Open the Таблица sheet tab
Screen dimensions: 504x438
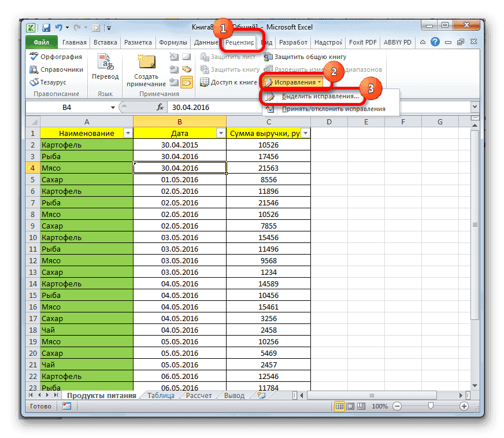160,395
